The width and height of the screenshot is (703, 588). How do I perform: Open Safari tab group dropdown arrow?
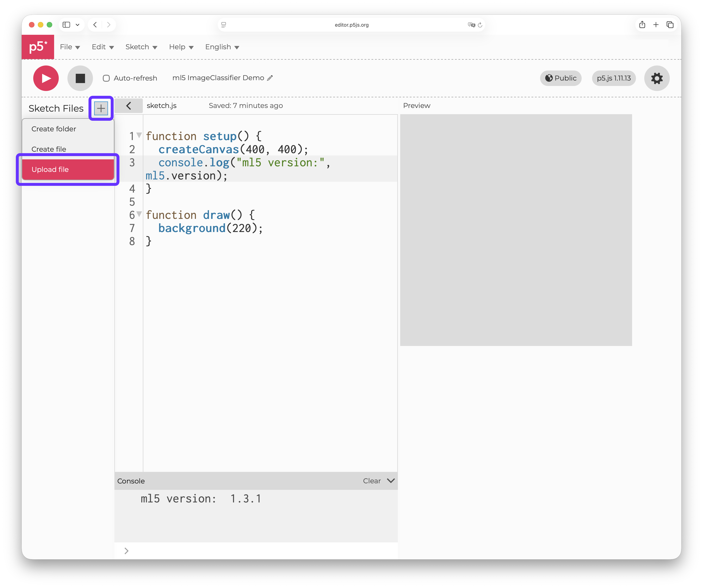click(77, 25)
